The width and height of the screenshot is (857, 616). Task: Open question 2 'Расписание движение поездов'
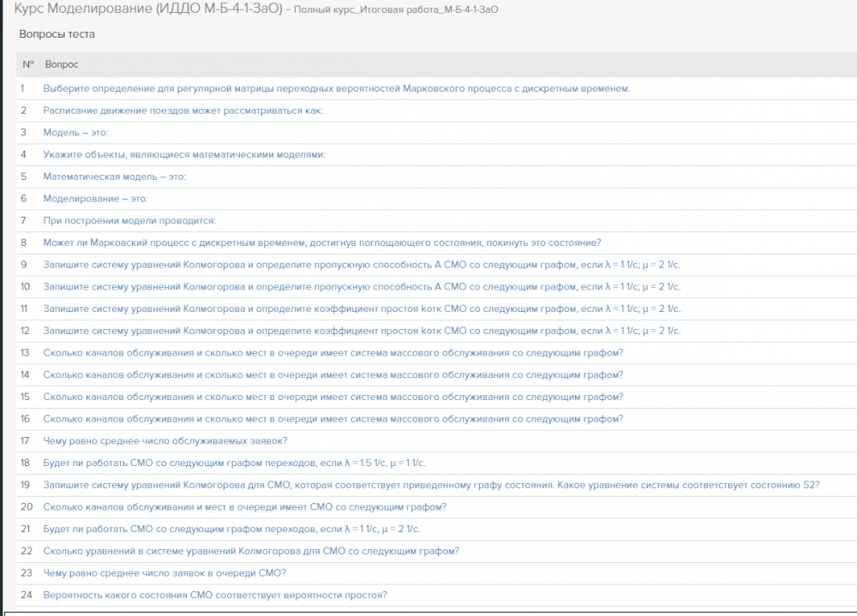(183, 111)
